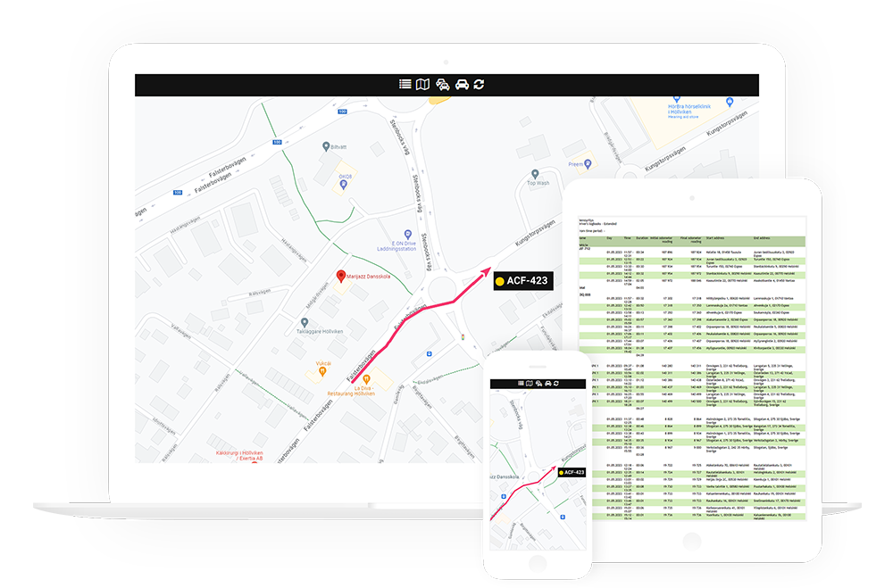Image resolution: width=893 pixels, height=588 pixels.
Task: Click the red Marijazz Dansskola map pin
Action: [339, 275]
